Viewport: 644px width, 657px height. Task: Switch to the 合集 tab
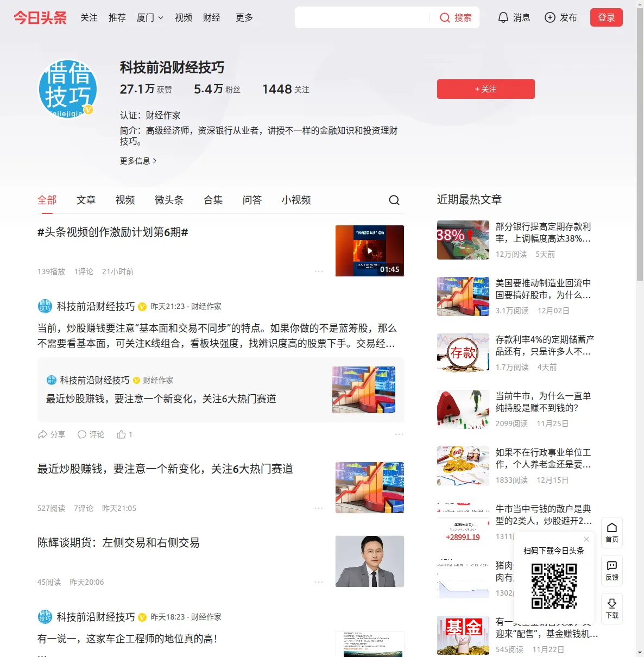[x=213, y=200]
